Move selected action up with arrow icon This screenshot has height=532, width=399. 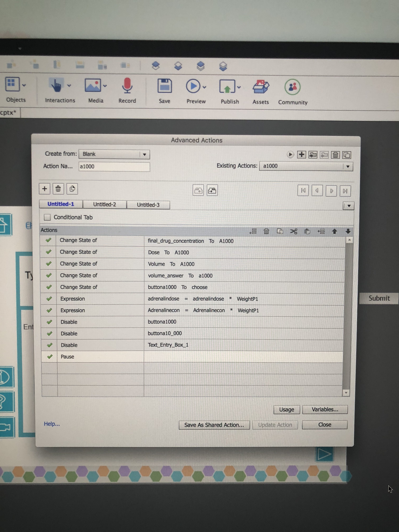point(334,231)
